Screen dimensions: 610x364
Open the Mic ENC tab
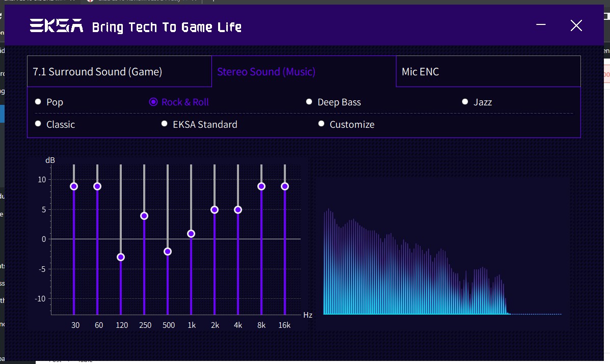tap(488, 71)
